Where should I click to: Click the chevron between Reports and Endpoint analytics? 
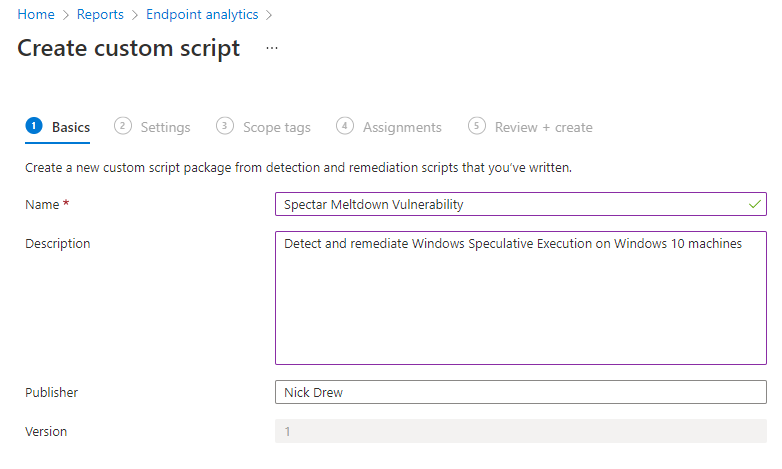tap(135, 15)
